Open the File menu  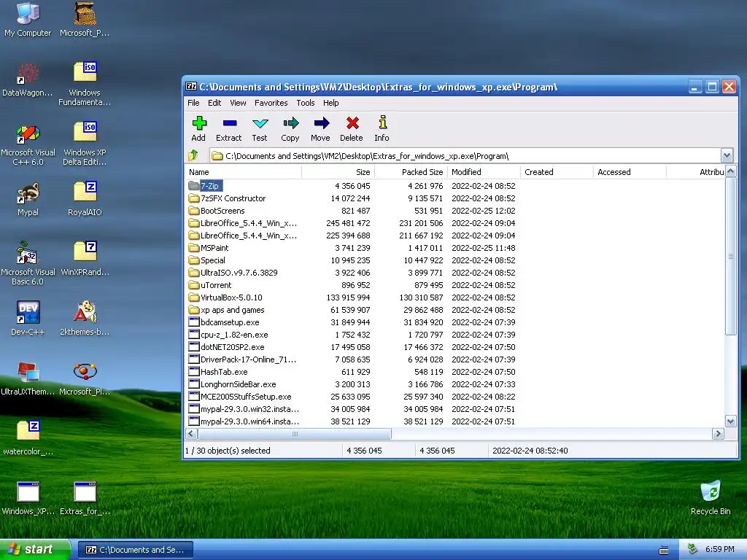click(193, 103)
